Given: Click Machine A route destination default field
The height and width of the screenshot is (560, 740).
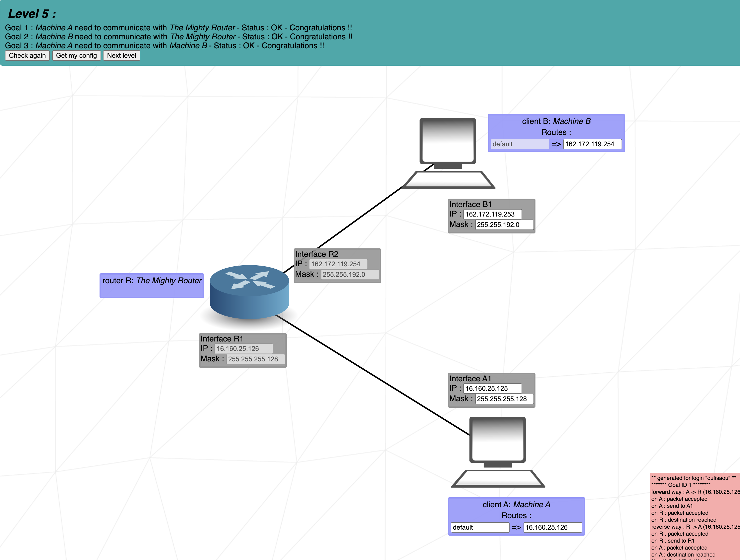Looking at the screenshot, I should click(x=480, y=528).
